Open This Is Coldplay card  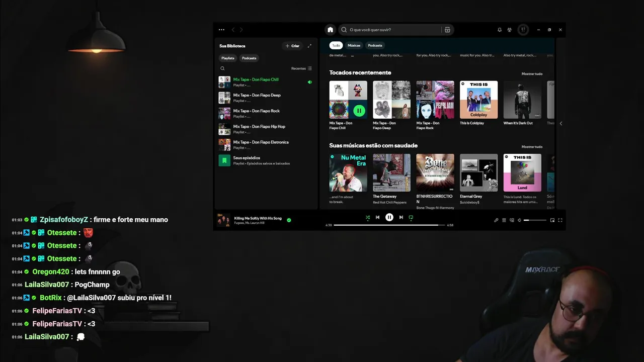478,103
